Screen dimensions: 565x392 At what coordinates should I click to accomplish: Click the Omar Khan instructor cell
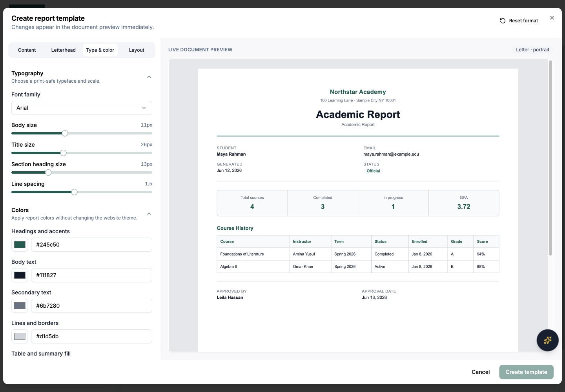pos(310,267)
